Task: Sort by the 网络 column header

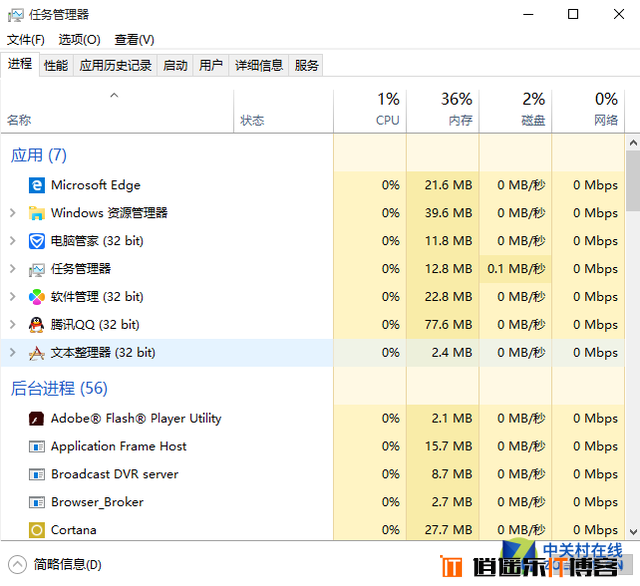Action: click(588, 111)
